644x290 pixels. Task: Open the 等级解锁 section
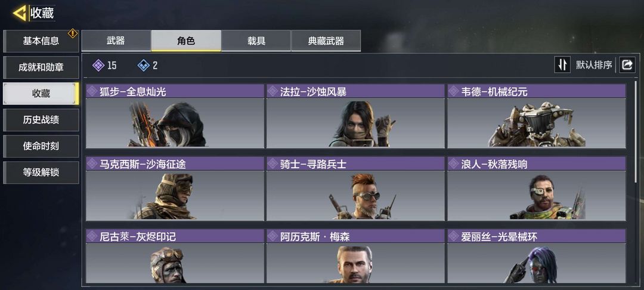click(x=41, y=172)
